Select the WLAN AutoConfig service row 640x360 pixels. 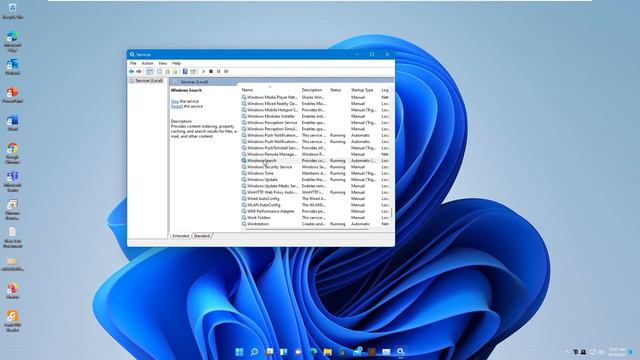point(315,205)
